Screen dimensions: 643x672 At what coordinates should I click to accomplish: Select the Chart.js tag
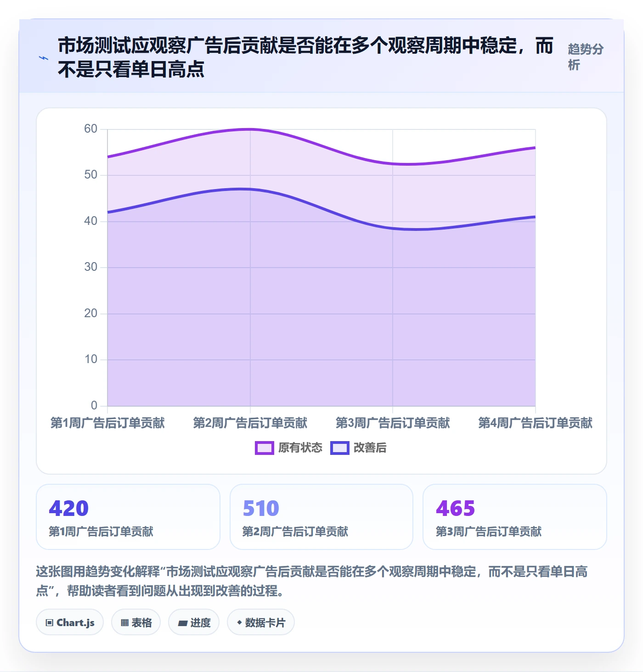70,622
